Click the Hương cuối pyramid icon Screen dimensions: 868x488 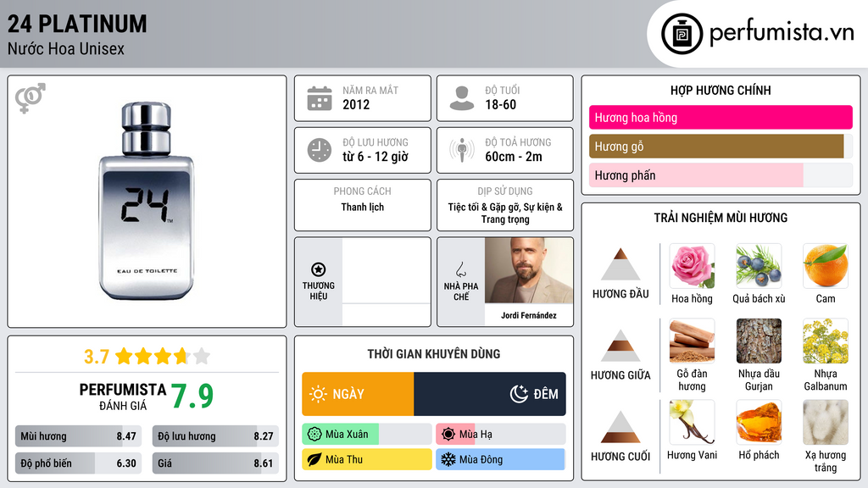(x=620, y=427)
